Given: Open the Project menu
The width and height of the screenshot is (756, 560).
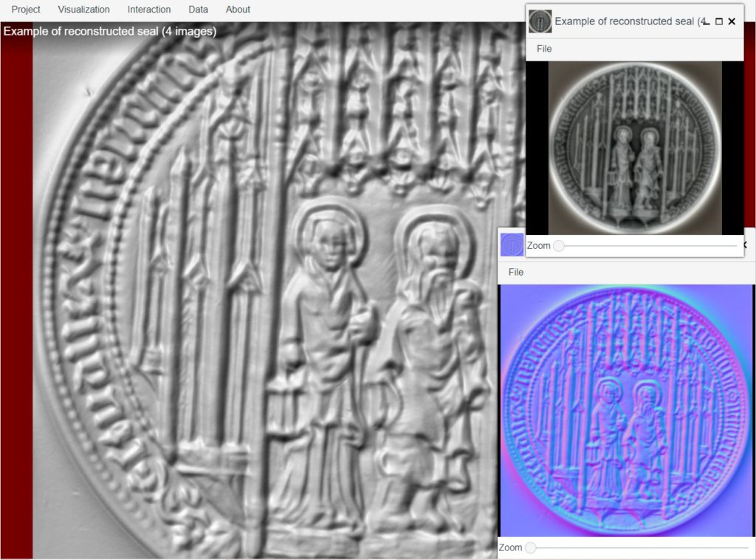Looking at the screenshot, I should click(x=26, y=10).
